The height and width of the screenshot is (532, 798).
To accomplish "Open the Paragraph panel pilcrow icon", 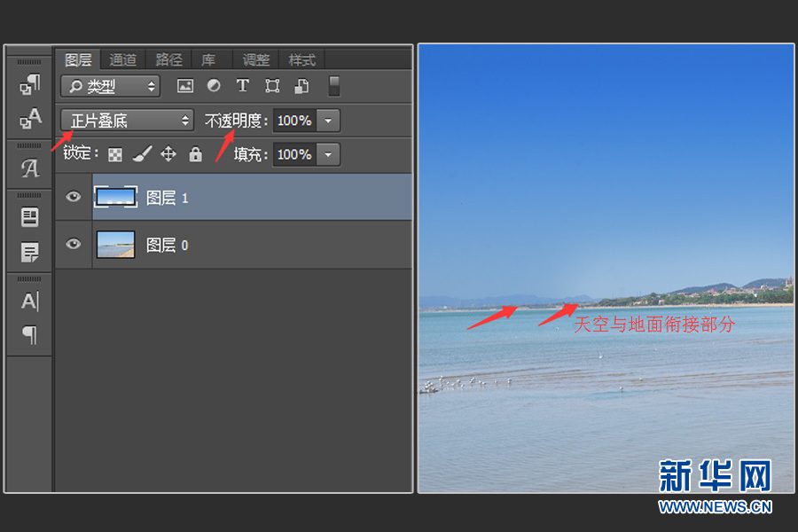I will [29, 335].
